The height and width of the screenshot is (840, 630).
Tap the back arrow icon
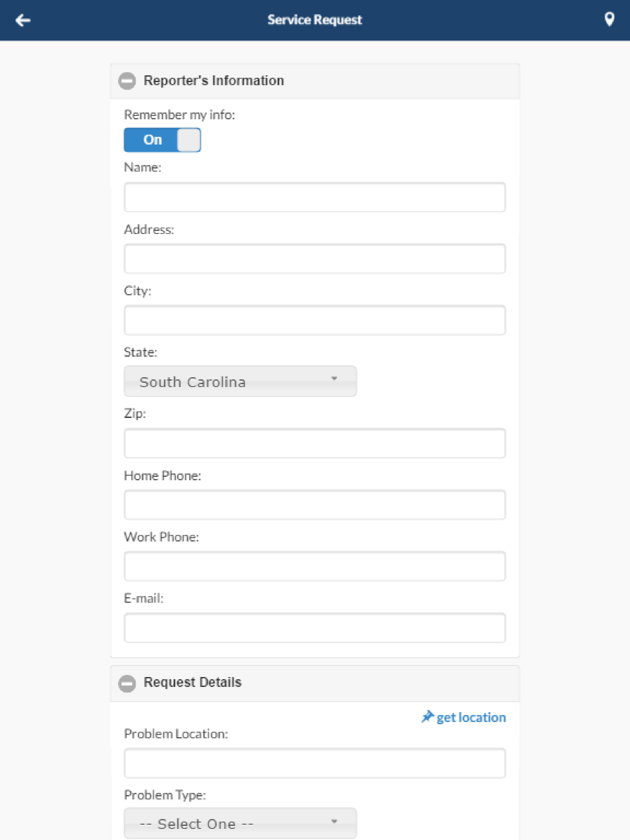23,20
